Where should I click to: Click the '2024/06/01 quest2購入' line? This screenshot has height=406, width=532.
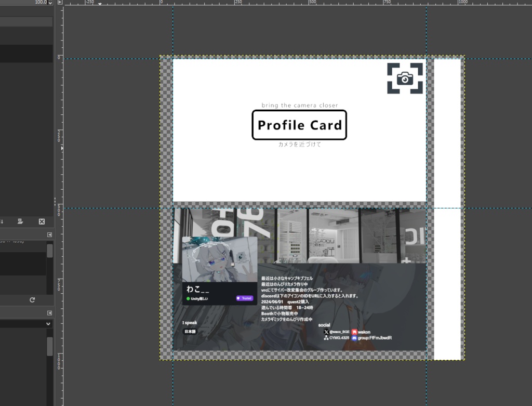click(x=285, y=302)
